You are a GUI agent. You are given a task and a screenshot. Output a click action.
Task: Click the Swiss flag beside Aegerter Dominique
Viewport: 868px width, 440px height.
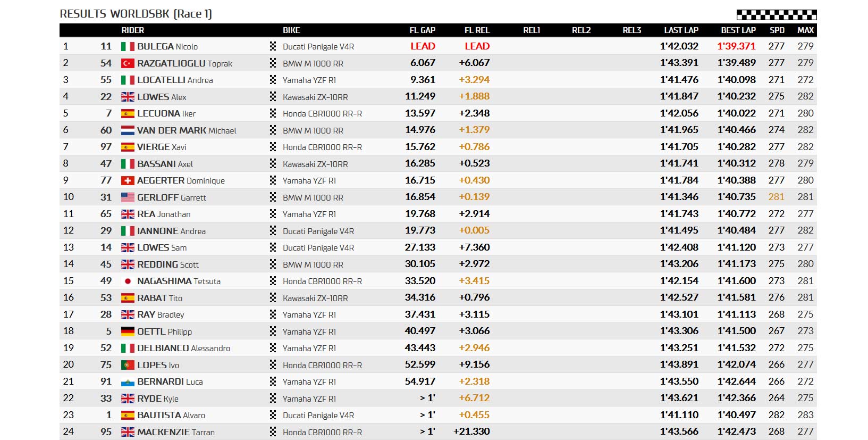(x=128, y=181)
